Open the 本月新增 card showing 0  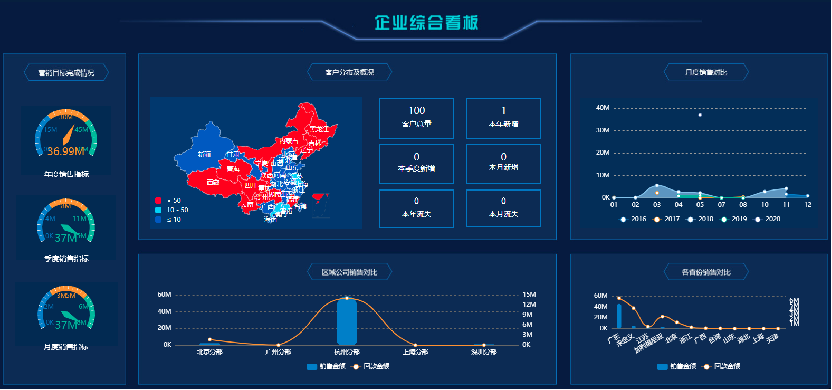tap(504, 163)
